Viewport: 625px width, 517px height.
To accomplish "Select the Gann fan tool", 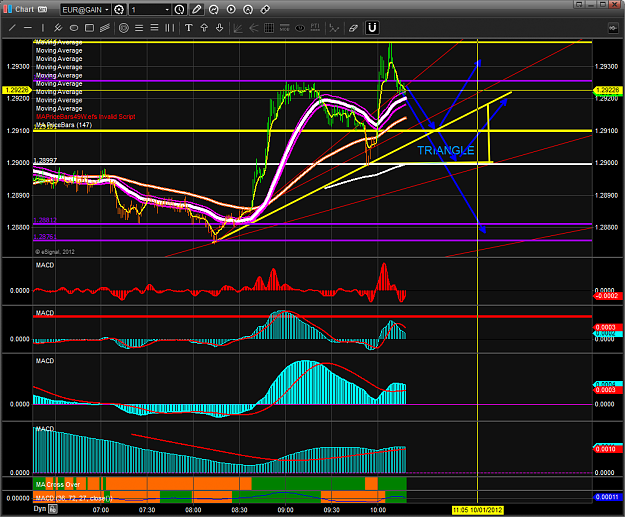I will point(238,28).
